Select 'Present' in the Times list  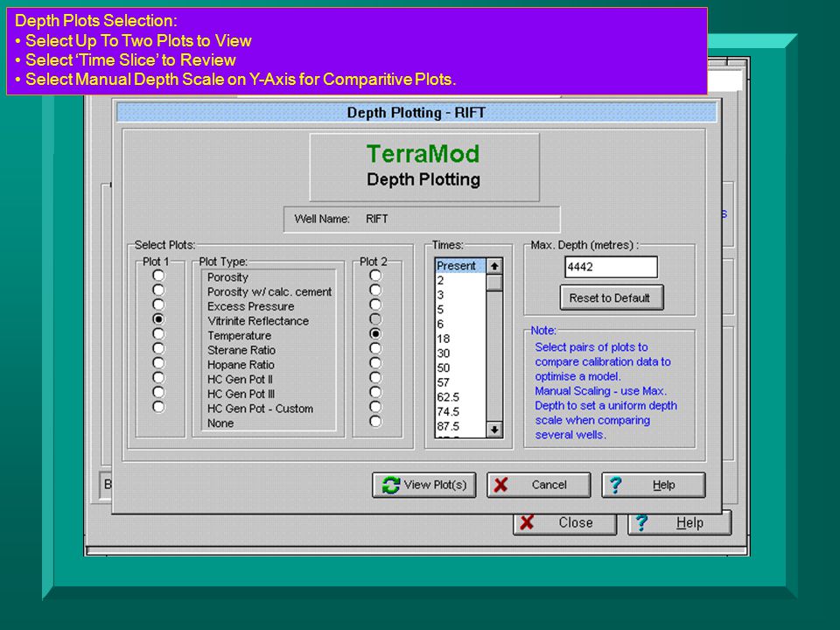coord(460,266)
